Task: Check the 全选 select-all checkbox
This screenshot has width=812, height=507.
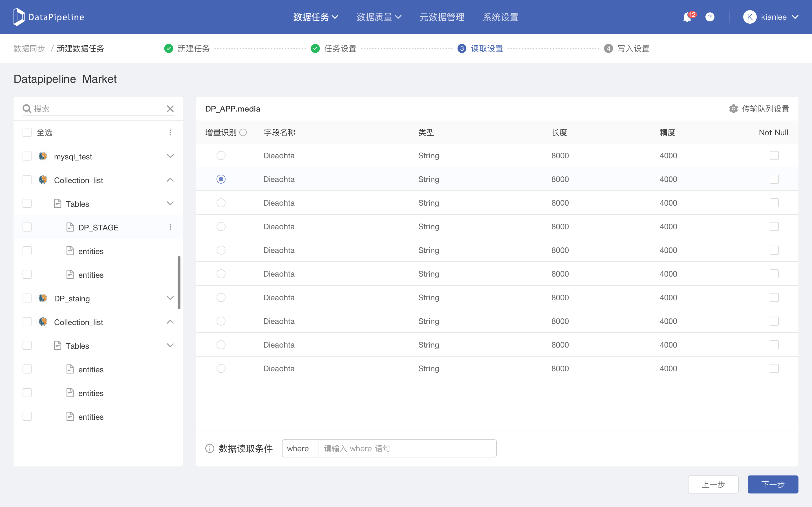Action: point(27,132)
